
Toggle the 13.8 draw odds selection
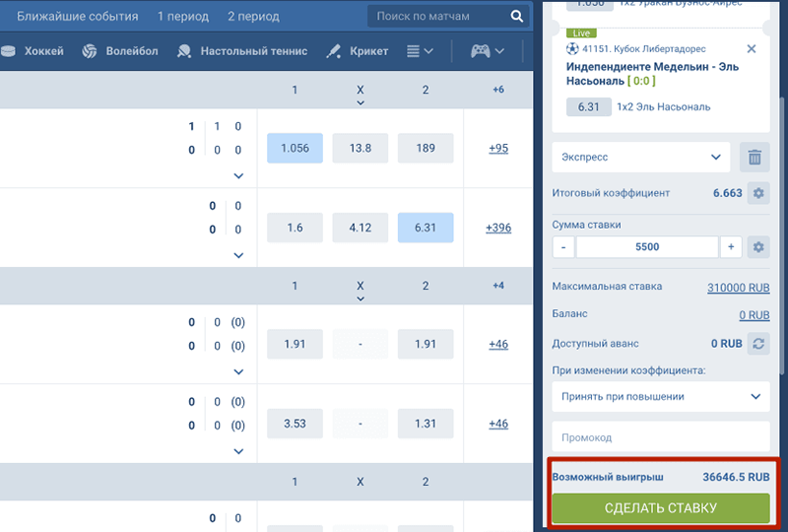(361, 148)
